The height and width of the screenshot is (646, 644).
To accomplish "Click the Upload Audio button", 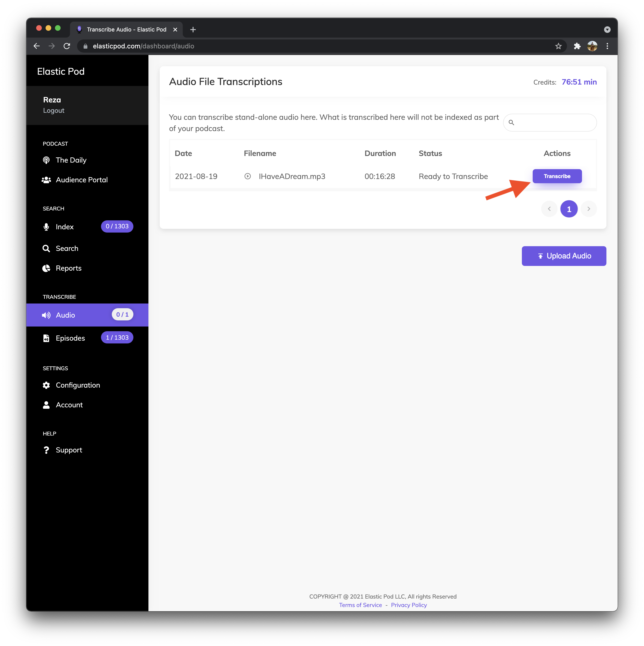I will click(x=564, y=256).
